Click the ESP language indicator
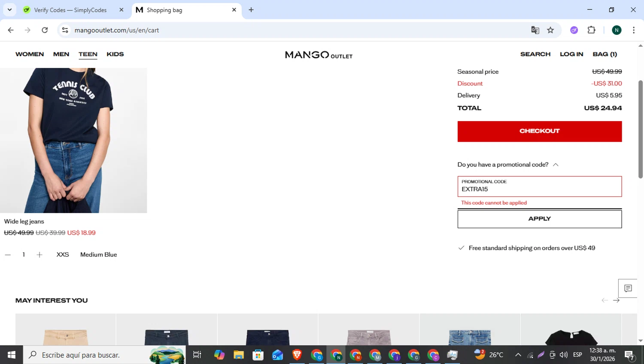This screenshot has height=364, width=644. (x=577, y=355)
